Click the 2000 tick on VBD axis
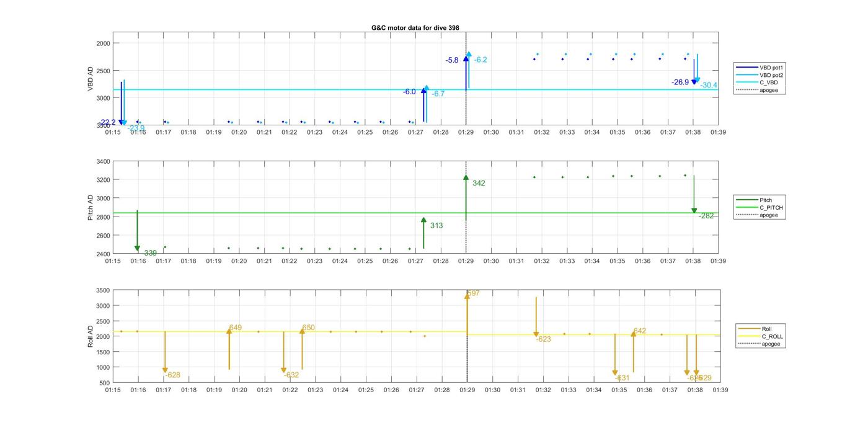The image size is (868, 430). tap(103, 43)
